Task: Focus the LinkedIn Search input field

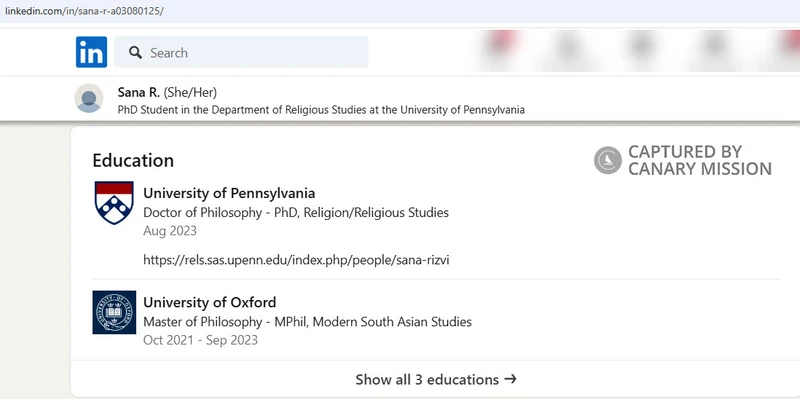Action: pyautogui.click(x=241, y=52)
